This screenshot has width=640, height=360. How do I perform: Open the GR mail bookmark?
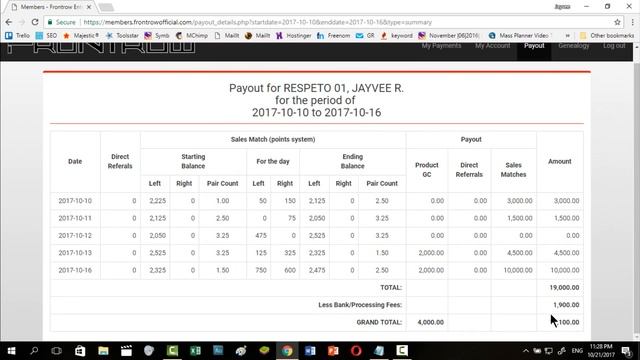coord(365,36)
